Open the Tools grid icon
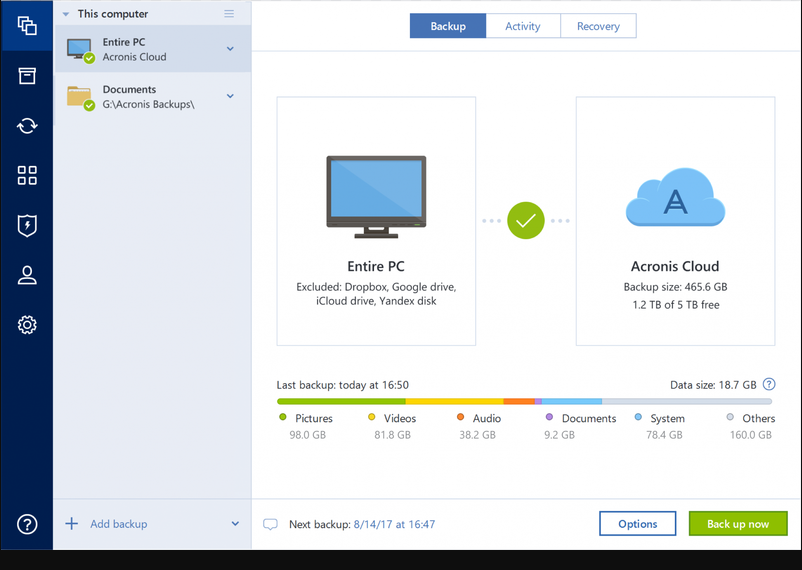The width and height of the screenshot is (802, 570). coord(27,176)
